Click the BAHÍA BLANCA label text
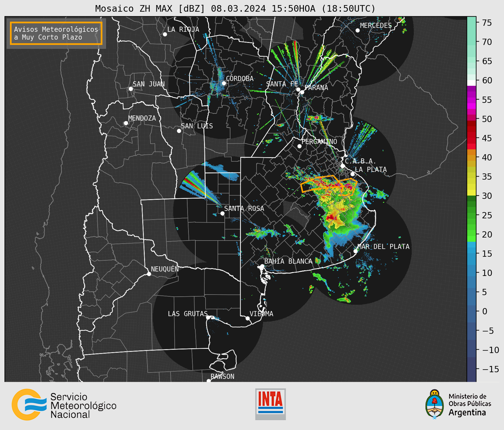 (288, 261)
